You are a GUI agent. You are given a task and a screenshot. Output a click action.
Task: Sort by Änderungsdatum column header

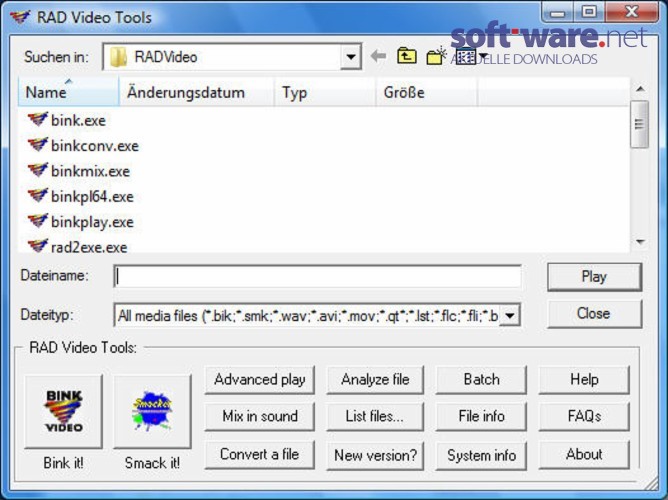(x=196, y=92)
